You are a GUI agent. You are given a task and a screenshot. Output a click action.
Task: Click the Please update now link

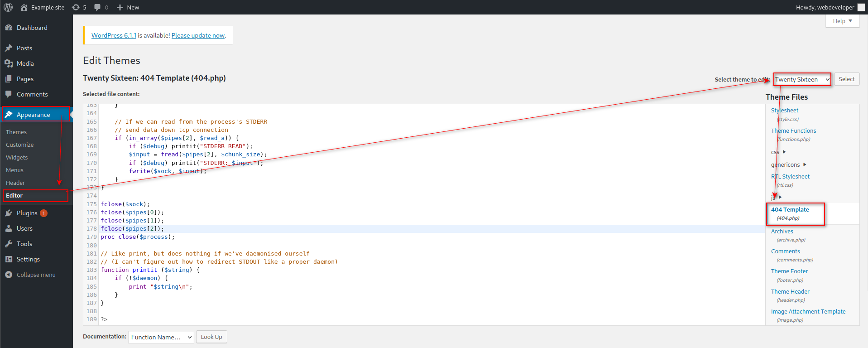(198, 35)
